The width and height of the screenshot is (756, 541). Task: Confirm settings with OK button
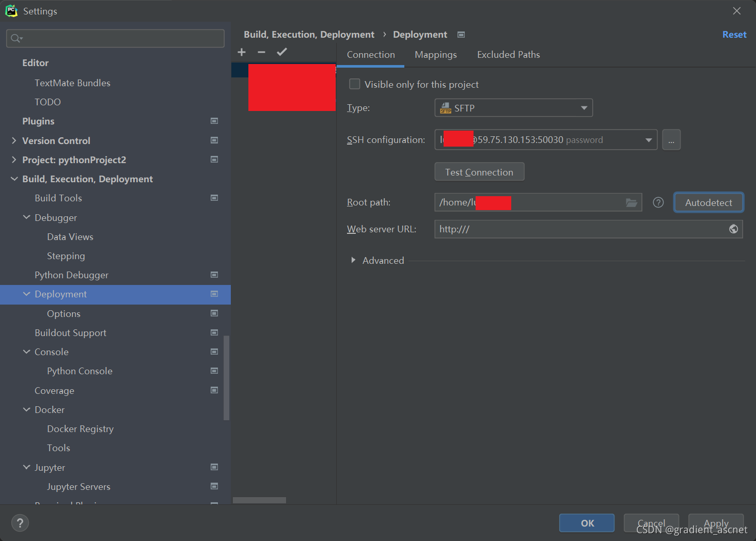coord(587,523)
